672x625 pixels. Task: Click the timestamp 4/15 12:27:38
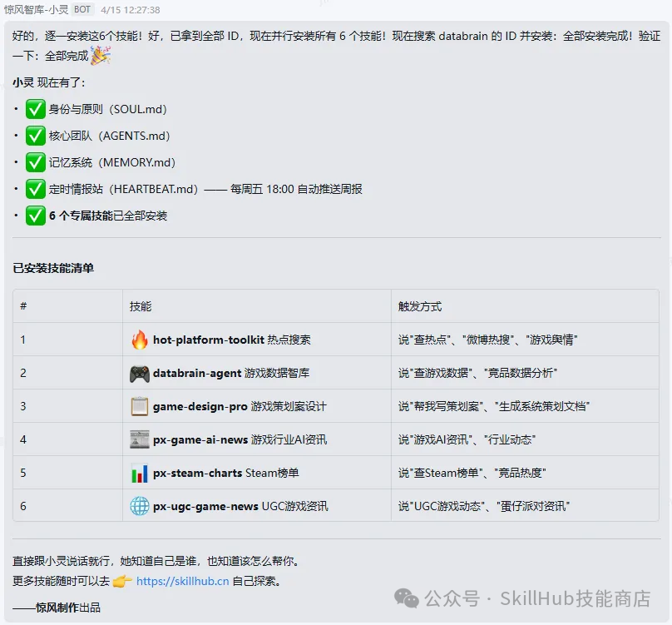click(x=131, y=10)
